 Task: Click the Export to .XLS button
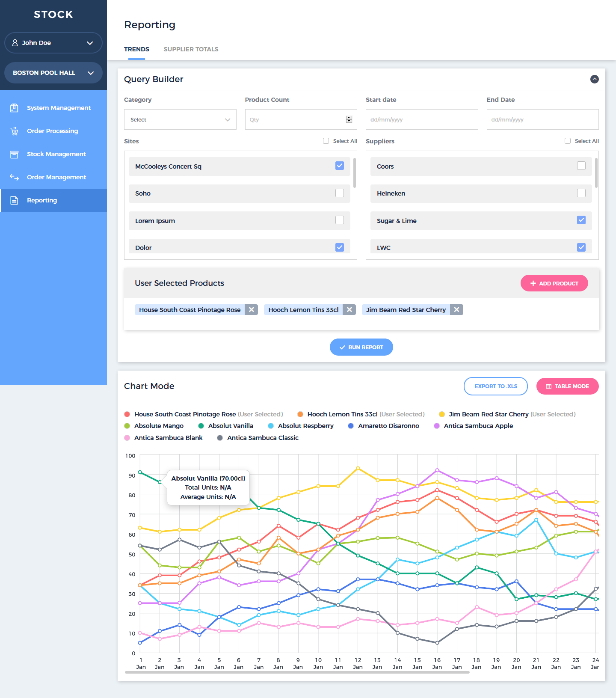495,386
